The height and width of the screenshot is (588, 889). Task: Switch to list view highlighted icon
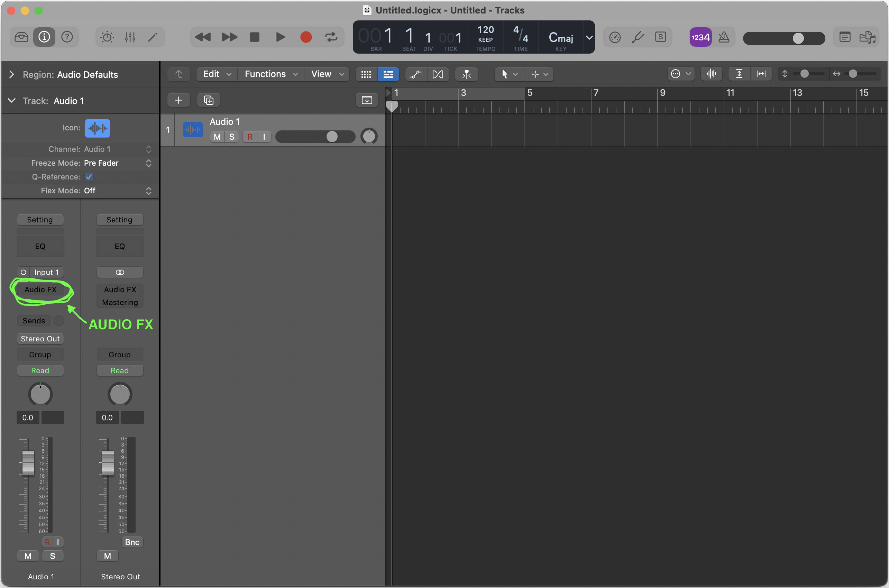[x=388, y=74]
